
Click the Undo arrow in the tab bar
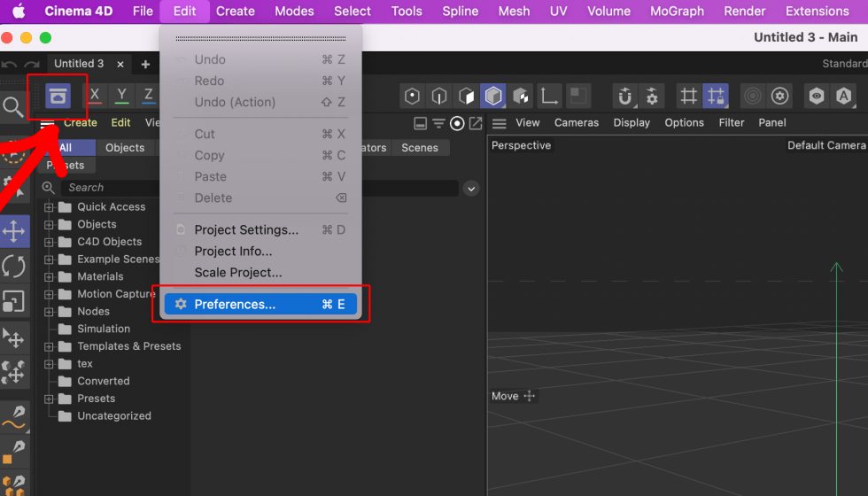click(x=10, y=65)
